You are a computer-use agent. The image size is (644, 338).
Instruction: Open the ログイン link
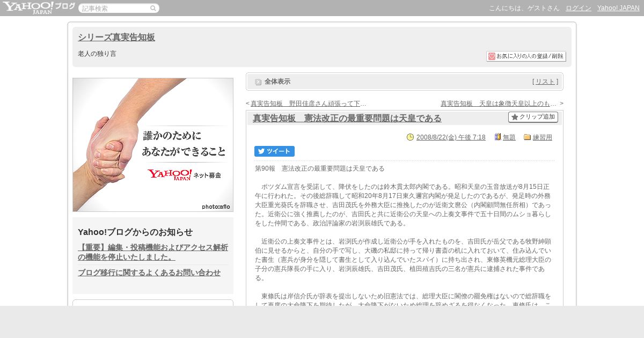(579, 8)
